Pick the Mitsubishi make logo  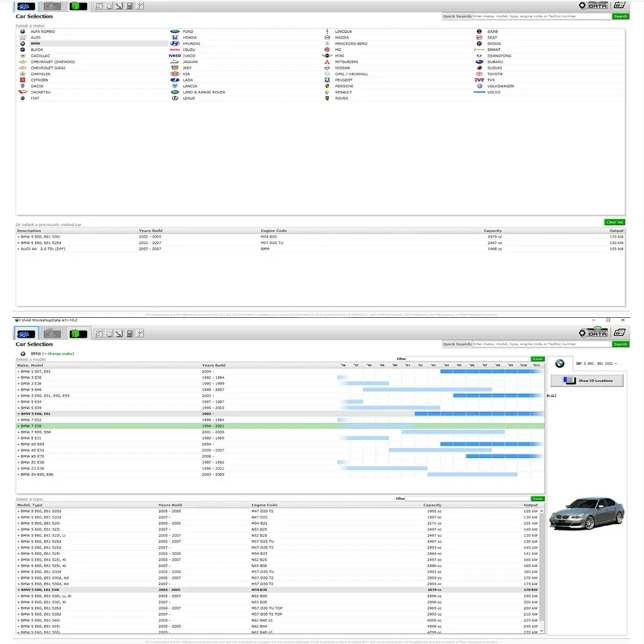[327, 62]
